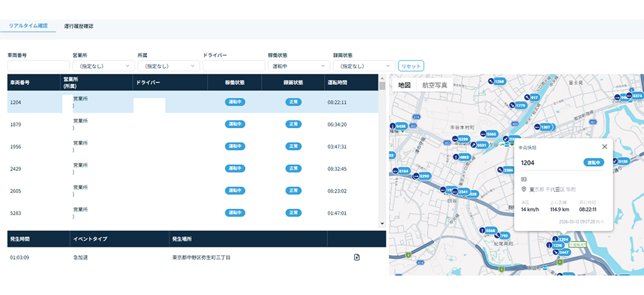Click the vehicle table scrollbar down arrow
Viewport: 644px width, 295px height.
[x=382, y=223]
